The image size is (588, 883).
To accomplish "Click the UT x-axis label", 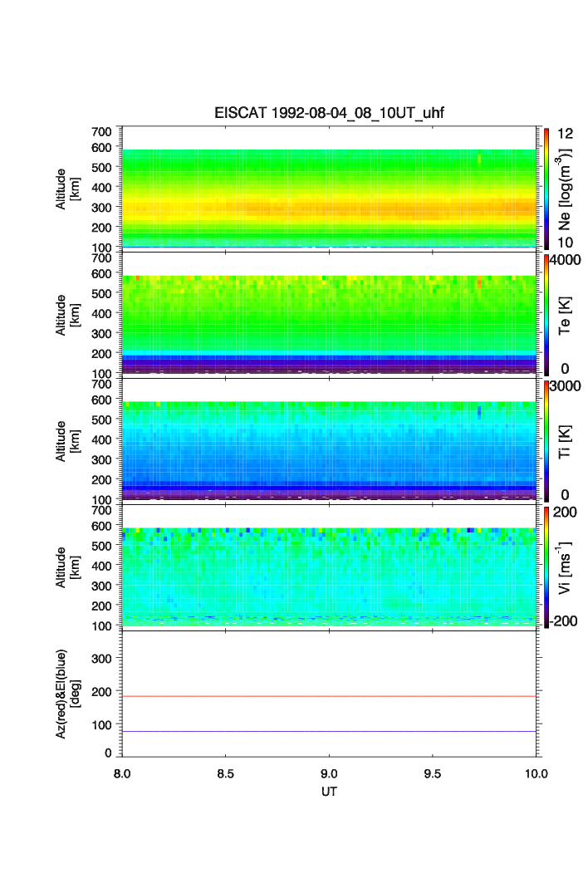I will [x=329, y=791].
